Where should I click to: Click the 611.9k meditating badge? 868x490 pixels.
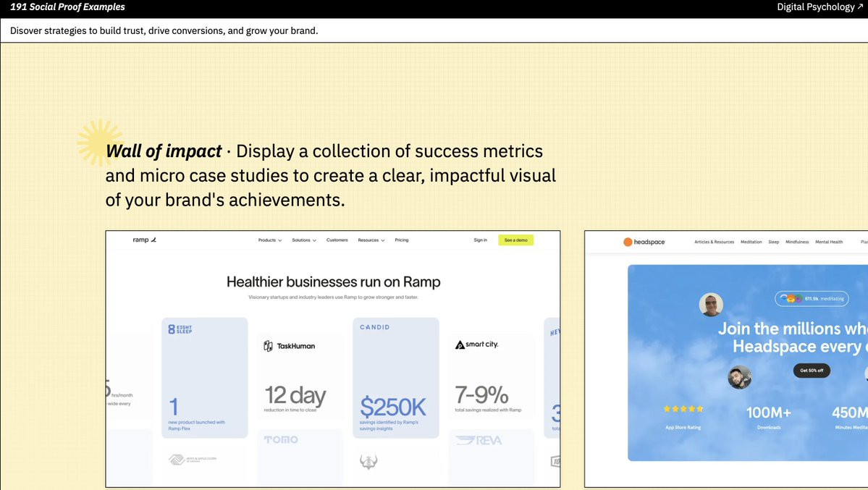coord(812,298)
